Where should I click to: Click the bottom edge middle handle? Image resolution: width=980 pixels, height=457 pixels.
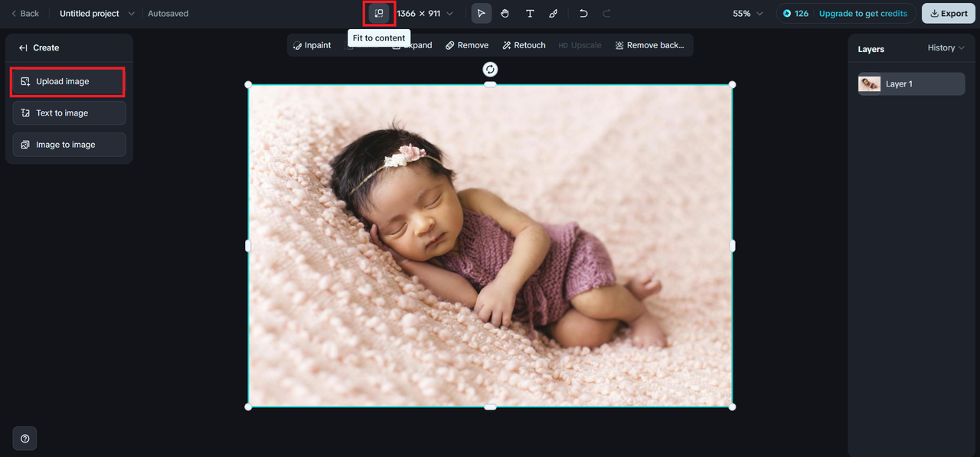point(490,406)
